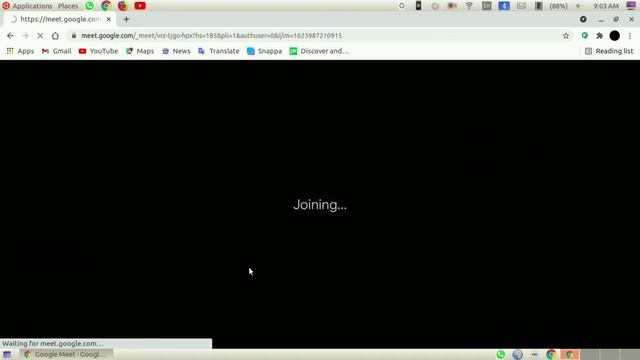The height and width of the screenshot is (360, 640).
Task: Select Google Meet window in taskbar
Action: 67,354
